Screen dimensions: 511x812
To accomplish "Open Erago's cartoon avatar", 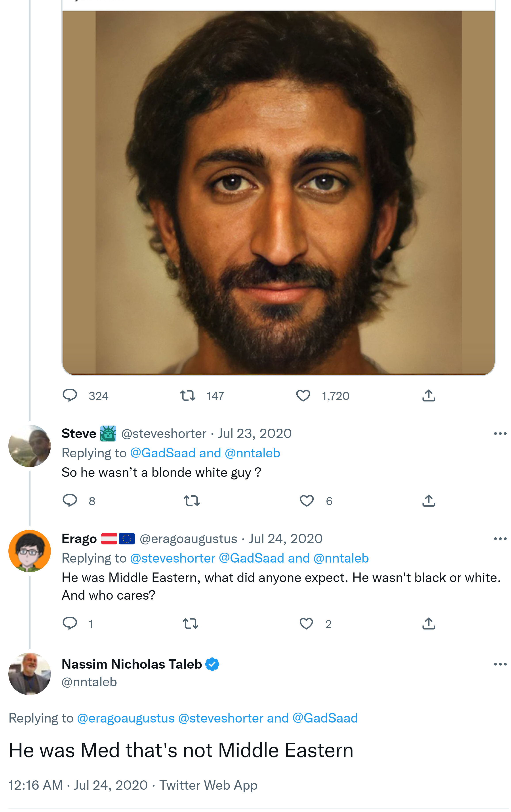I will point(30,551).
